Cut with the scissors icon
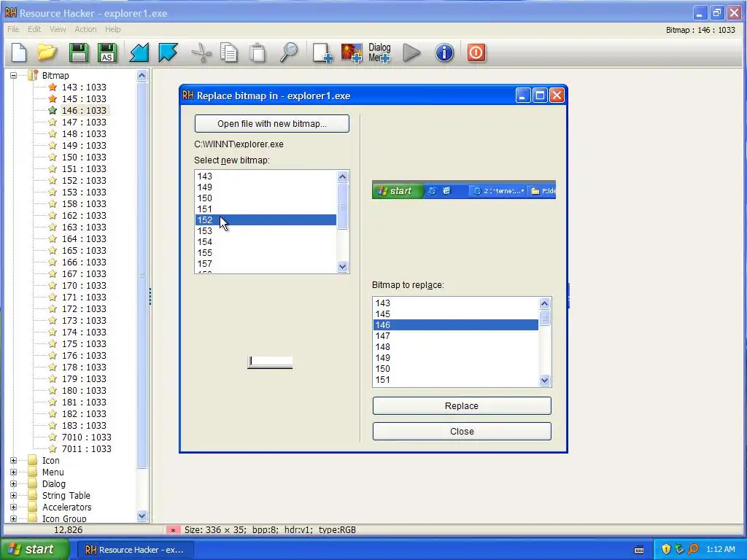Viewport: 747px width, 560px height. coord(201,52)
